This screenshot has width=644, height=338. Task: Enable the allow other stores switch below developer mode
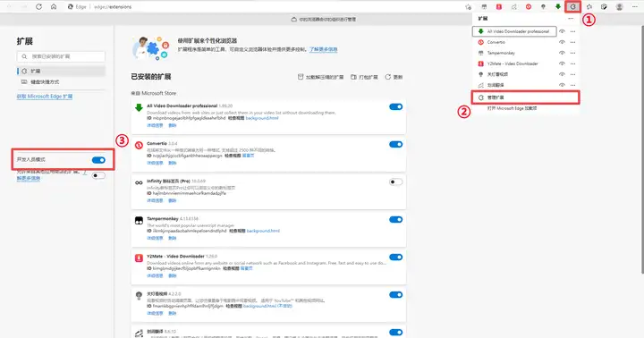(x=98, y=175)
